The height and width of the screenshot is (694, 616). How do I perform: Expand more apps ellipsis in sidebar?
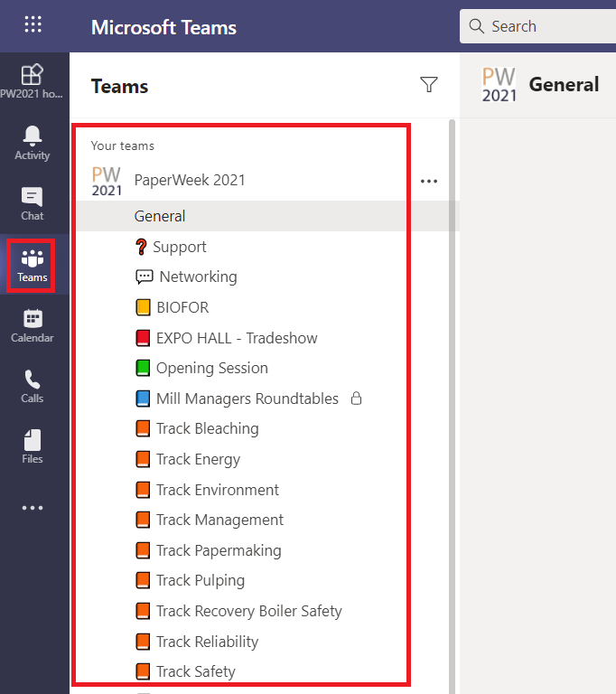point(33,508)
